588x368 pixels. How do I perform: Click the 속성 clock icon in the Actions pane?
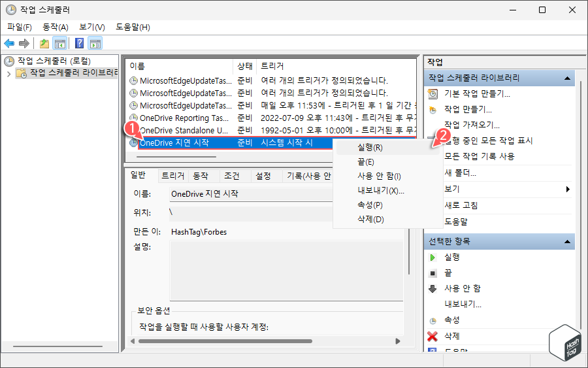[433, 321]
